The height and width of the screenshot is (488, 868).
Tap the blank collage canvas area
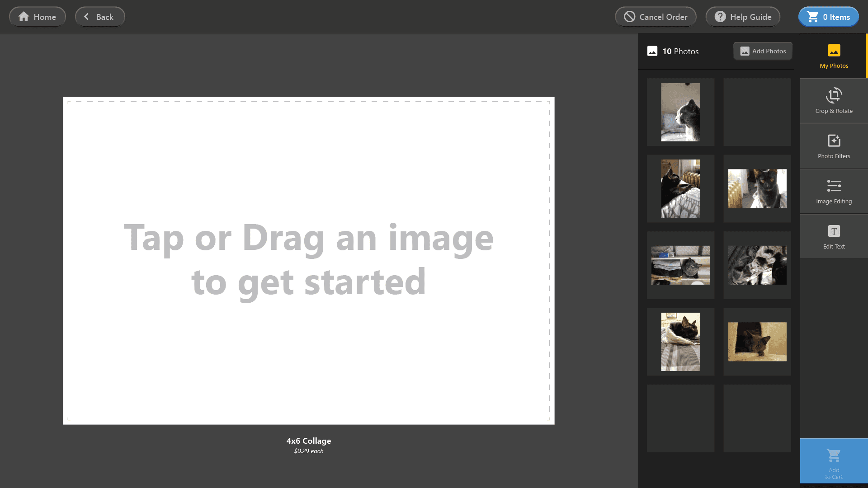tap(309, 261)
